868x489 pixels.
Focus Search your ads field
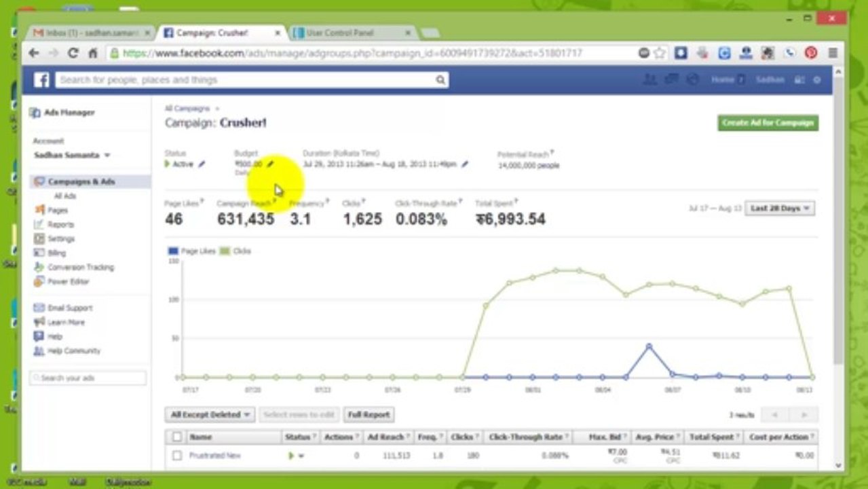click(x=88, y=378)
